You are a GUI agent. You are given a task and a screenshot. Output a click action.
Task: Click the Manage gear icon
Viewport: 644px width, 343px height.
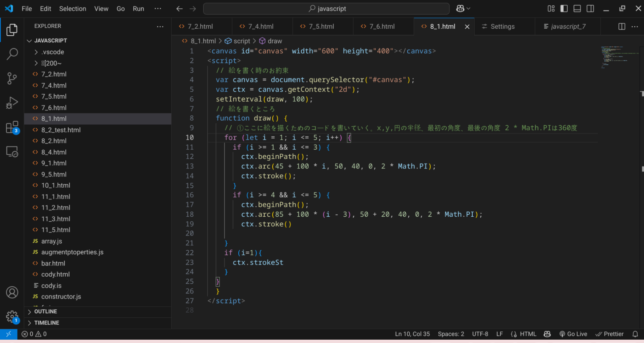coord(12,316)
